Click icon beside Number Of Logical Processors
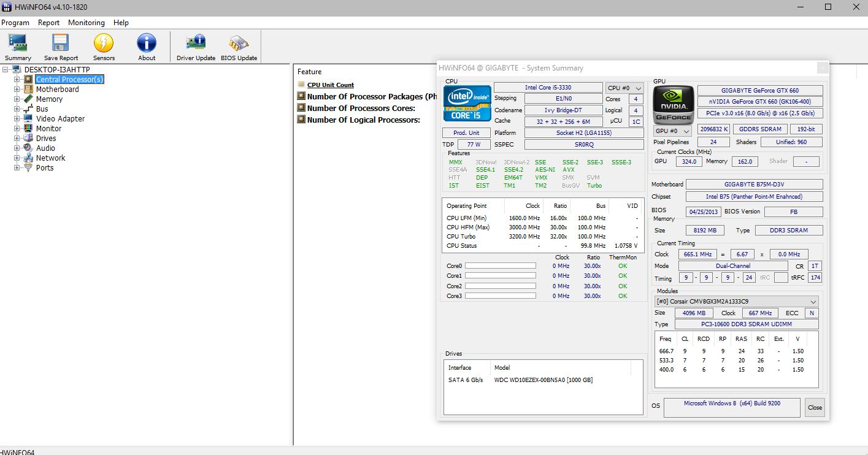Viewport: 868px width, 455px height. point(301,120)
